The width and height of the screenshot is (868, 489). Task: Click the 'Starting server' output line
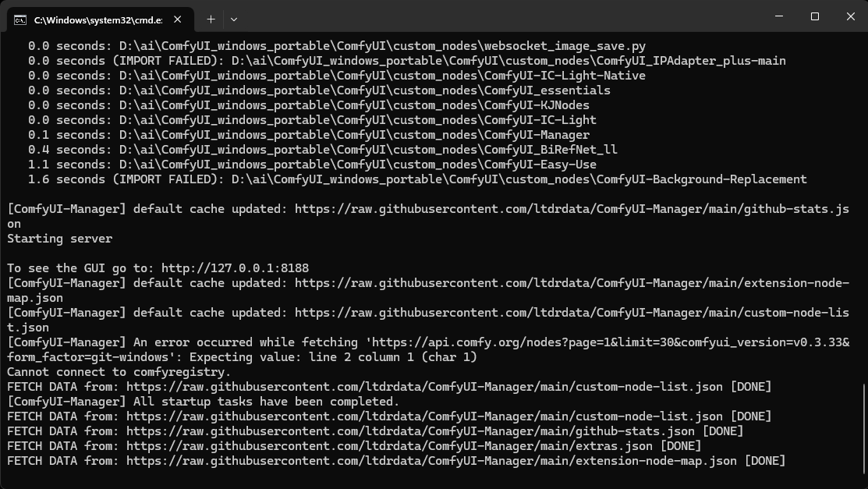coord(60,239)
